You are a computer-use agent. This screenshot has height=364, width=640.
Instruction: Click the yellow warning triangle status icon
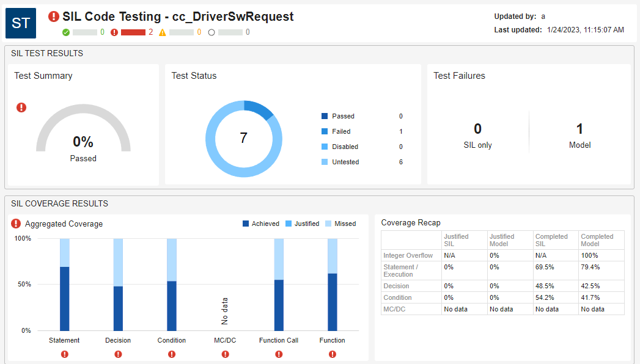tap(163, 32)
